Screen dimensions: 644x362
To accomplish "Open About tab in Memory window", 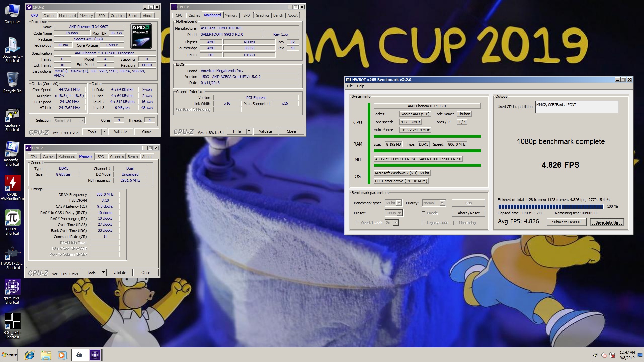I will pyautogui.click(x=147, y=157).
